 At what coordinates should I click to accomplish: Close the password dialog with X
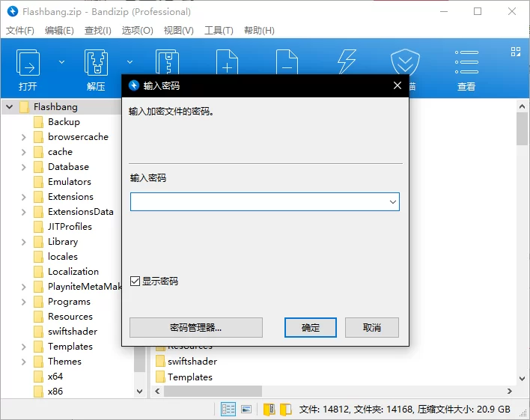pos(397,85)
